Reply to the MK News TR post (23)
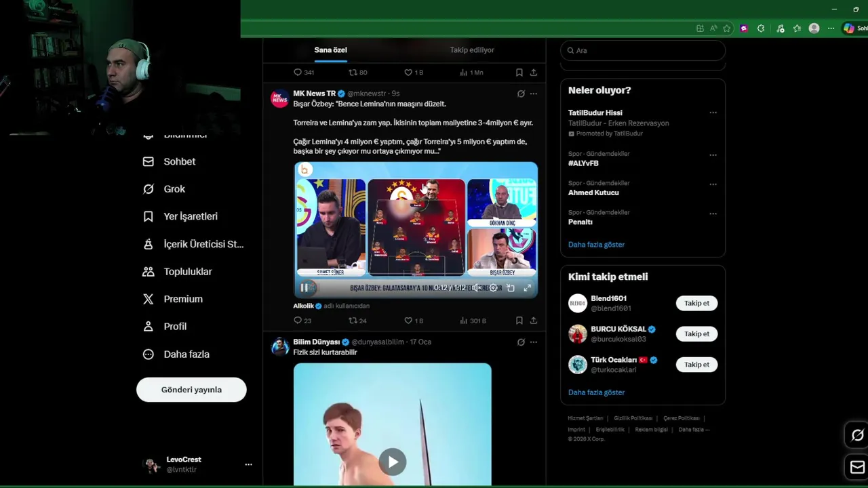The height and width of the screenshot is (488, 868). coord(302,321)
